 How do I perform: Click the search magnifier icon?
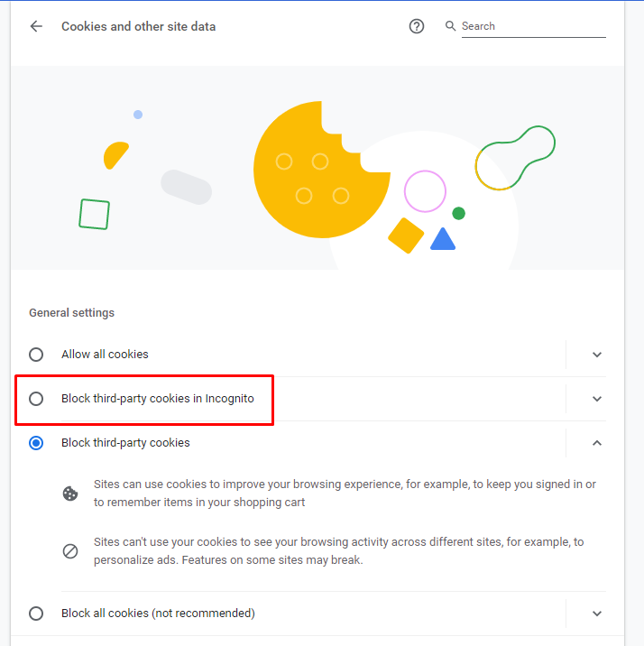(450, 26)
